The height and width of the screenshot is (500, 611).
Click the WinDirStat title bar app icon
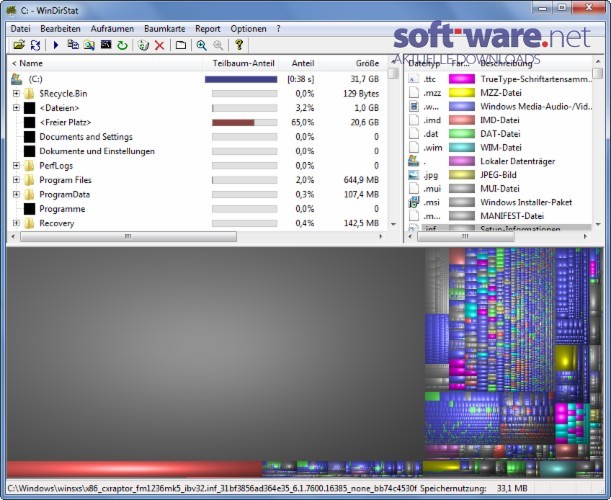[11, 10]
